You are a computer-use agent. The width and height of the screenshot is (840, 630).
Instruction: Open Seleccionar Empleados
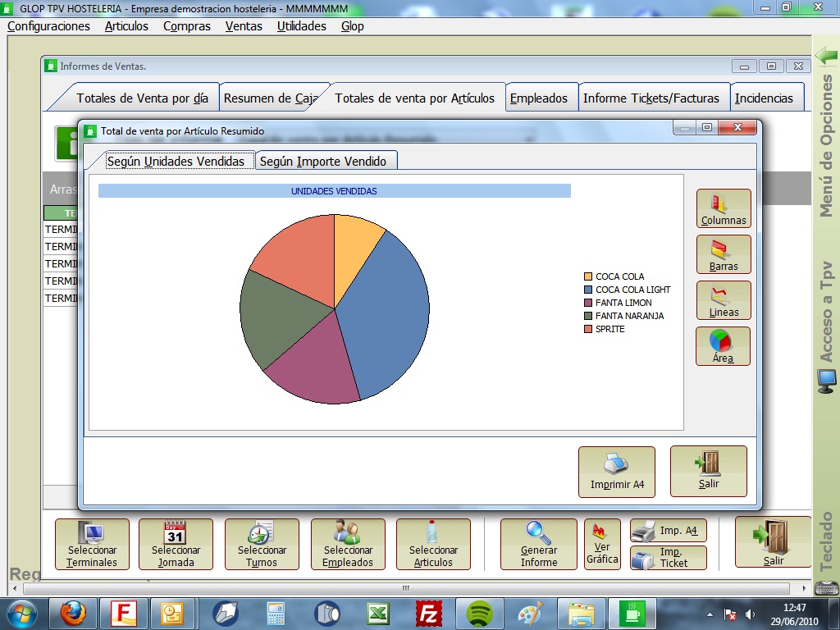click(x=348, y=545)
